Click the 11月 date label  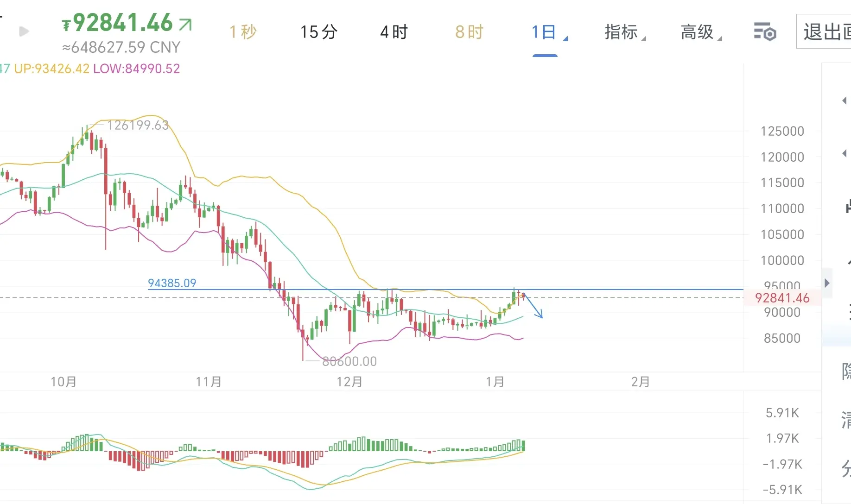(x=209, y=382)
